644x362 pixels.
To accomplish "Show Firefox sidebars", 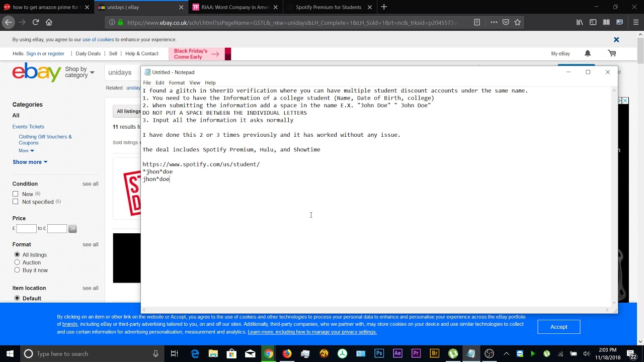I will pos(593,22).
